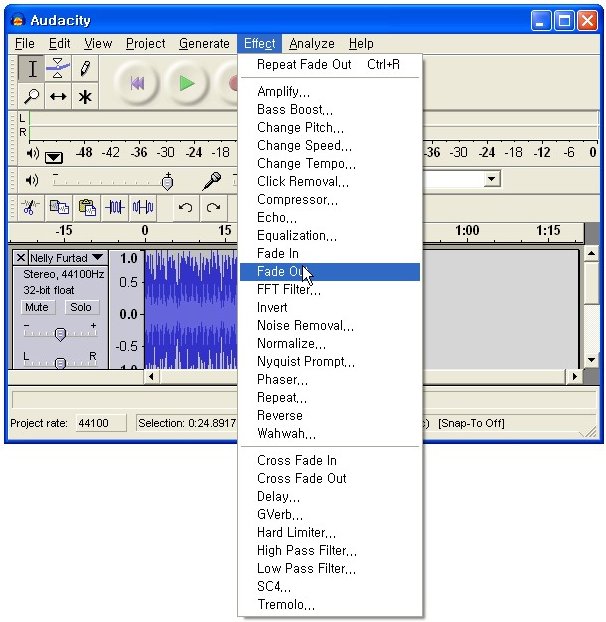Click the Undo arrow icon
Viewport: 606px width, 622px height.
(x=185, y=207)
